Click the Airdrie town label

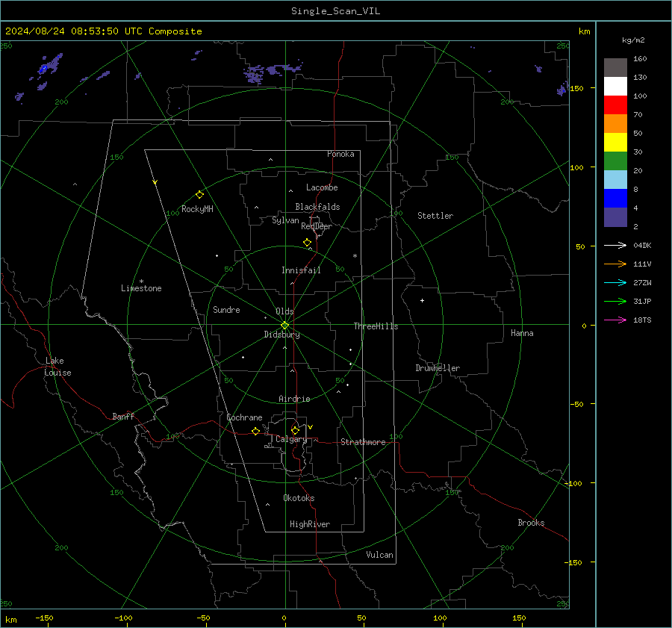[x=294, y=399]
